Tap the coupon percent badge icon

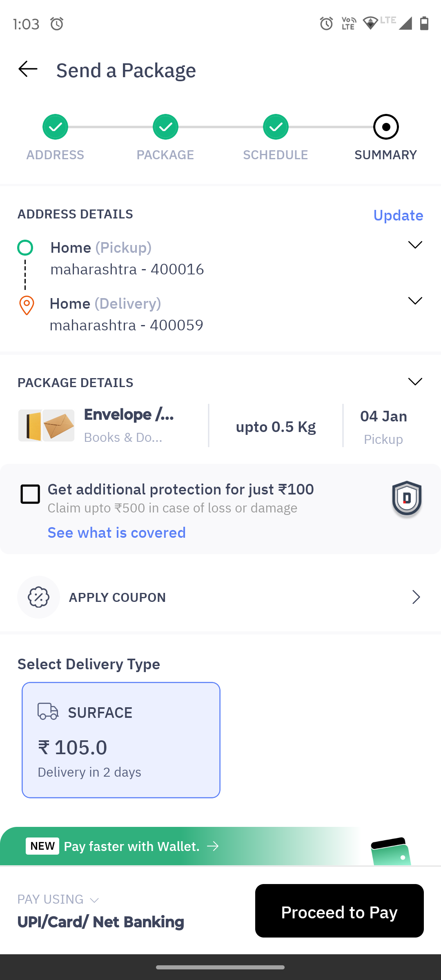click(x=38, y=597)
